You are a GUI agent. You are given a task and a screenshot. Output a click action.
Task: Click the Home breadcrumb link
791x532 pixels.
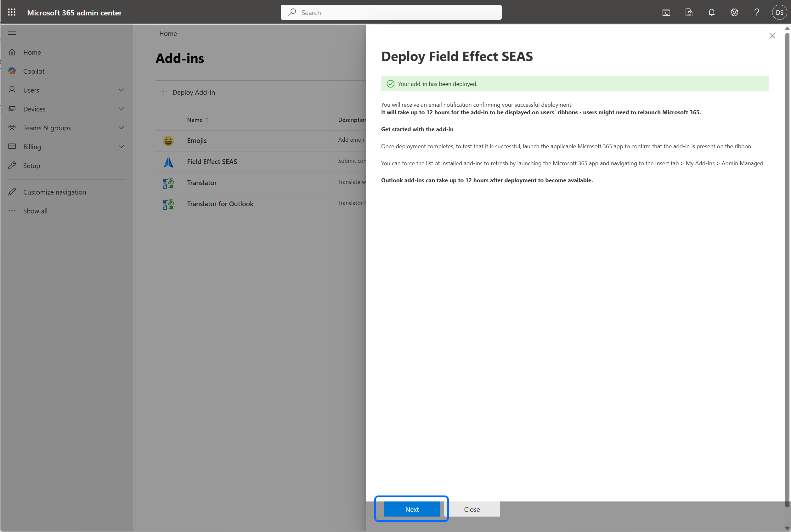(x=168, y=34)
